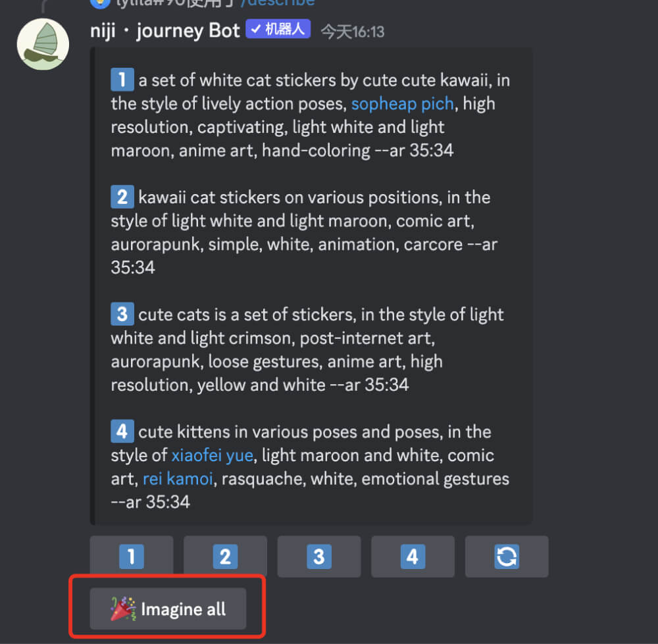The height and width of the screenshot is (644, 658).
Task: Open the xiaofei yue mention link
Action: 212,455
